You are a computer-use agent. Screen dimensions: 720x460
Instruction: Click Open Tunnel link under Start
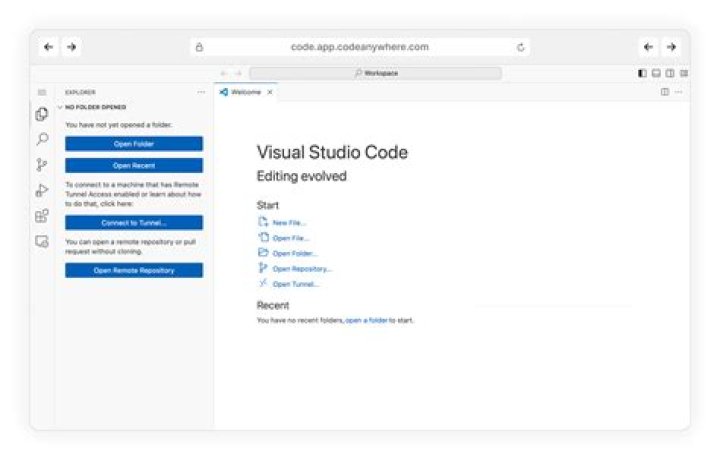296,284
